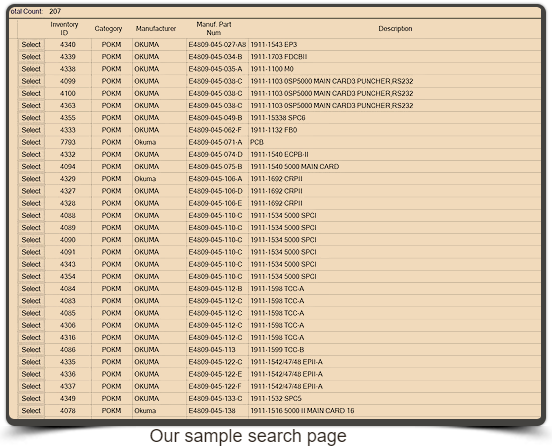Screen dimensions: 552x447
Task: Click part number E4809-045-122-C
Action: pos(215,362)
